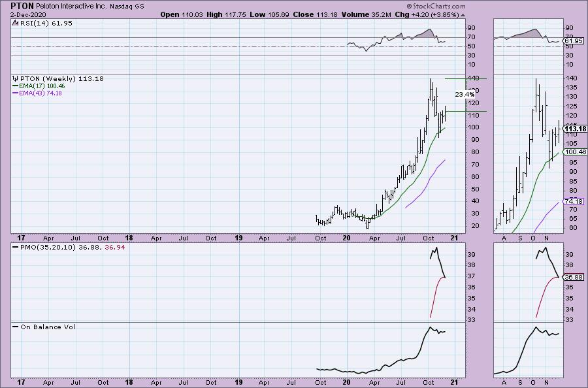Viewport: 588px width, 388px height.
Task: Click the On Balance Vol panel label
Action: pos(48,327)
